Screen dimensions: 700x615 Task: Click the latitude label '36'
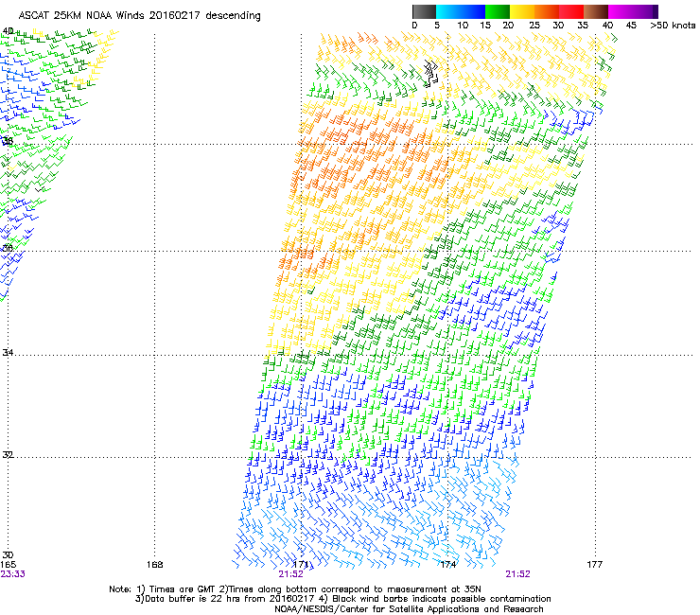point(8,248)
